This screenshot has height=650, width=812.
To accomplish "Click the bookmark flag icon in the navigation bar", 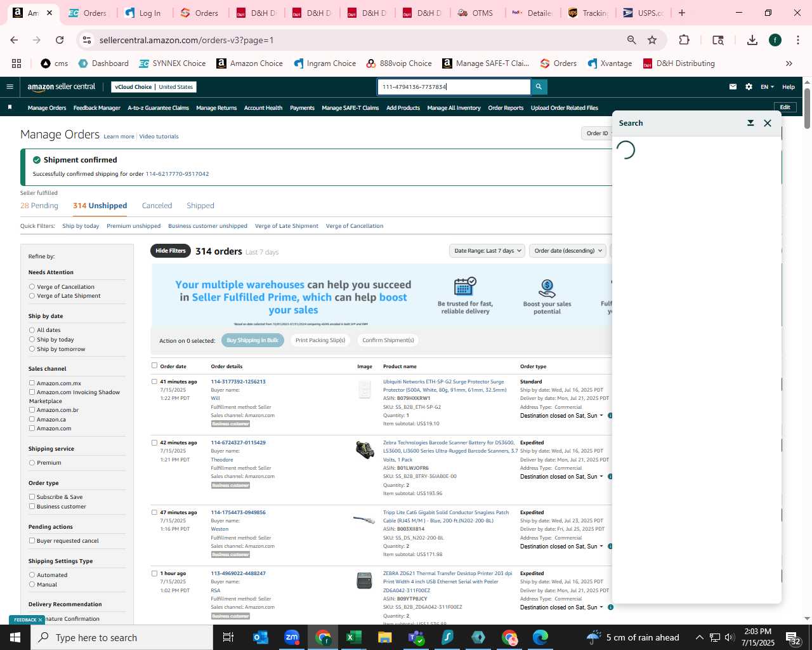I will click(10, 107).
